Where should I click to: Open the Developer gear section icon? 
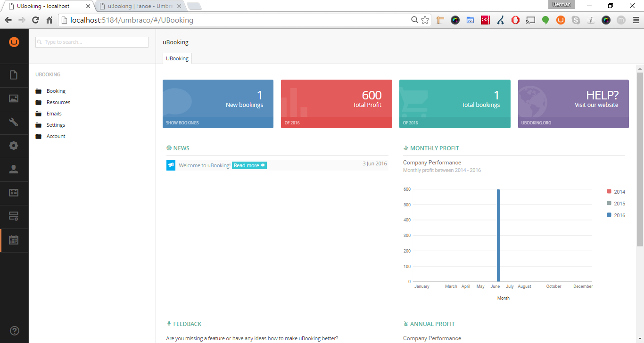[x=14, y=146]
